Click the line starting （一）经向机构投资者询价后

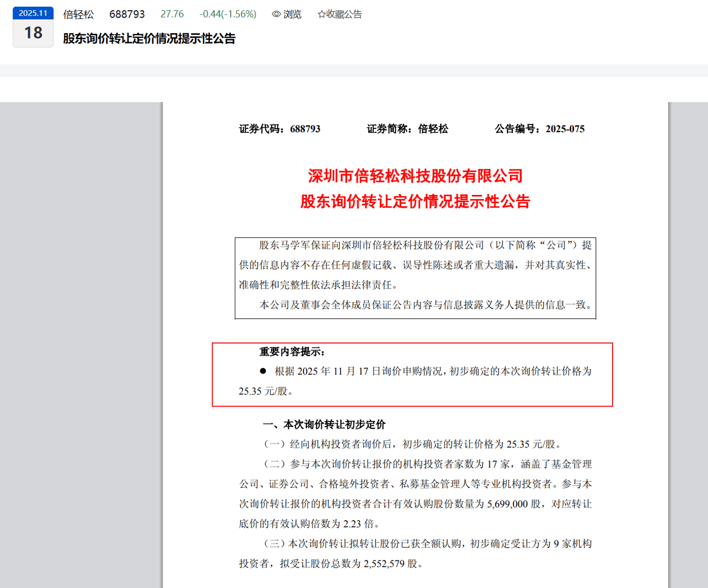pos(413,444)
